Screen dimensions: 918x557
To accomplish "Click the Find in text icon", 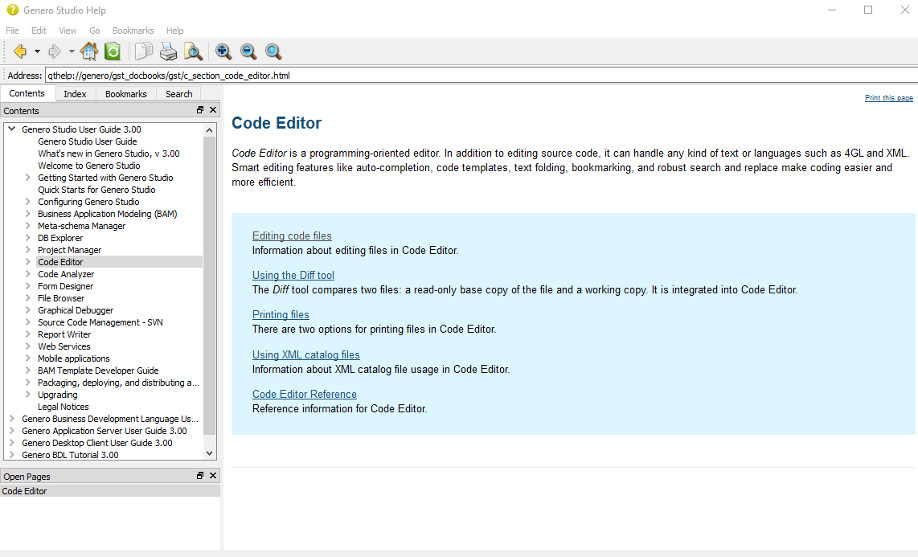I will point(193,52).
